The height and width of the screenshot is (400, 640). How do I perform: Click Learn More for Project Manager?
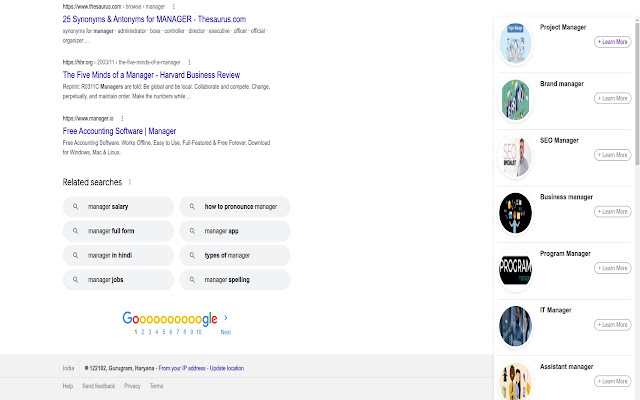pyautogui.click(x=613, y=42)
